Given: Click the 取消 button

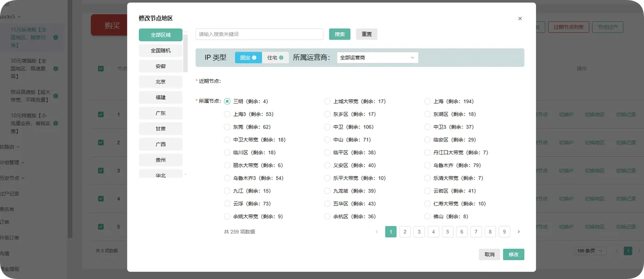Looking at the screenshot, I should click(x=489, y=255).
